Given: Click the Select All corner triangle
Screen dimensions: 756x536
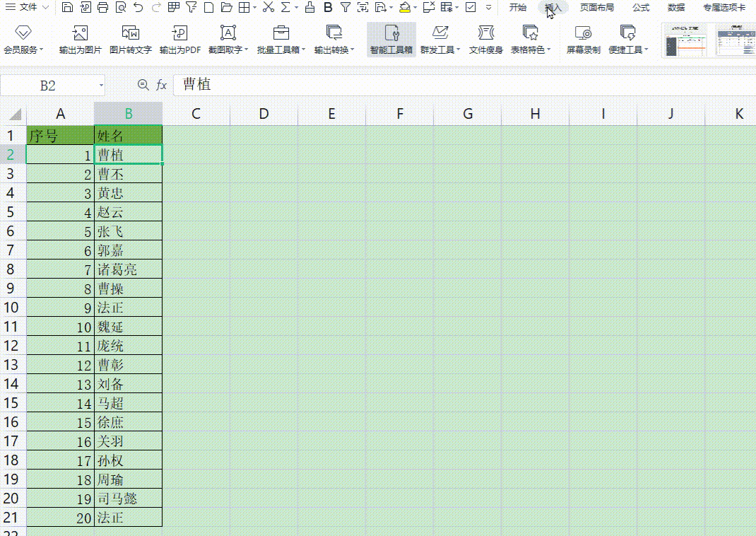Looking at the screenshot, I should [16, 114].
